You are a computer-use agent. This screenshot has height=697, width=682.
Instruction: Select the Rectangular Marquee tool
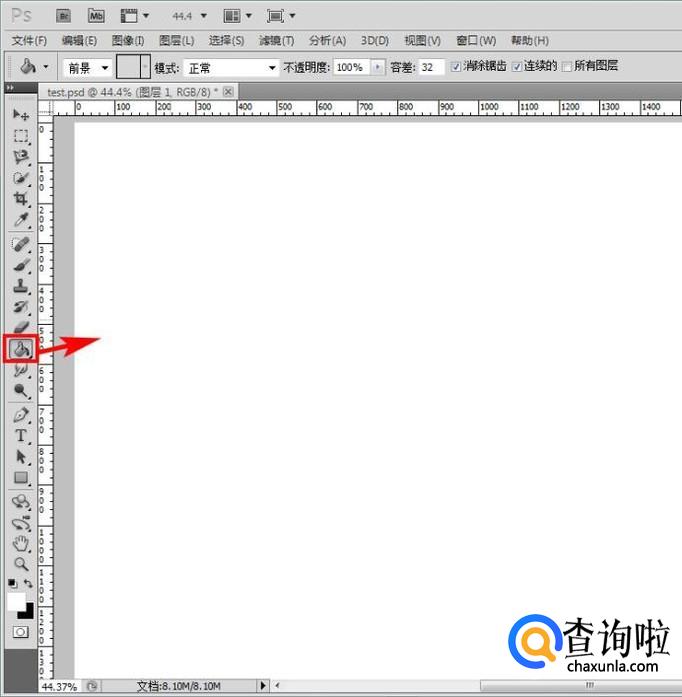pos(20,136)
